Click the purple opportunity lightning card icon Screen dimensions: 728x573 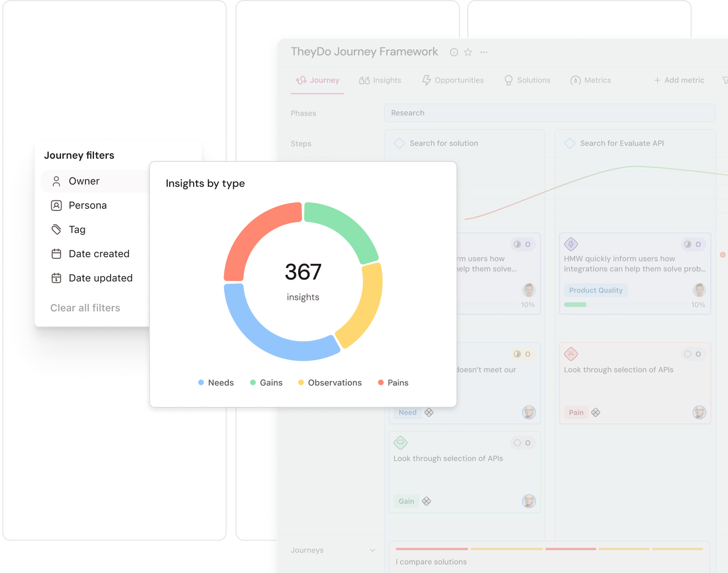(x=571, y=244)
